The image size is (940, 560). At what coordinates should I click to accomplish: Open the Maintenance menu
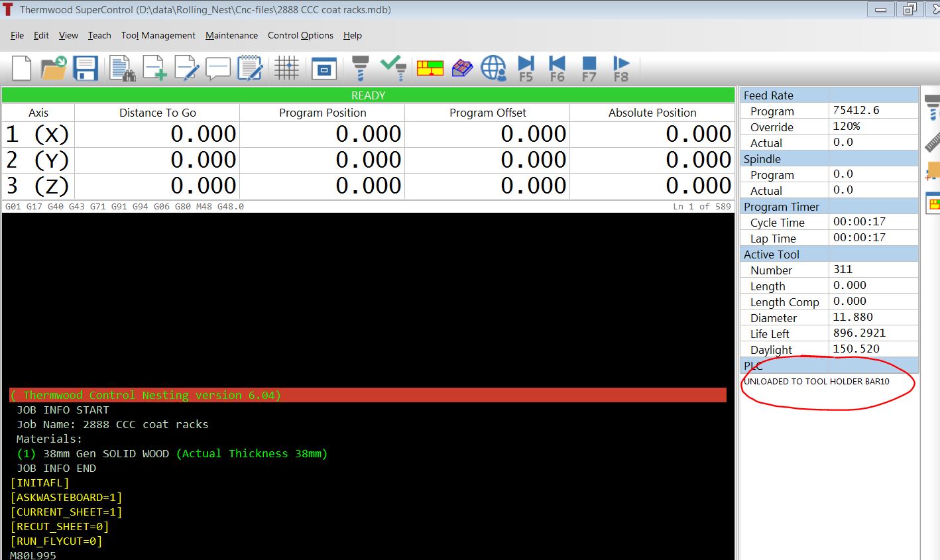pyautogui.click(x=231, y=36)
